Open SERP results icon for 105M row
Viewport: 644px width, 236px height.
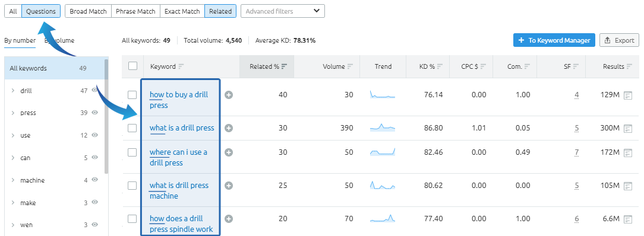[627, 186]
